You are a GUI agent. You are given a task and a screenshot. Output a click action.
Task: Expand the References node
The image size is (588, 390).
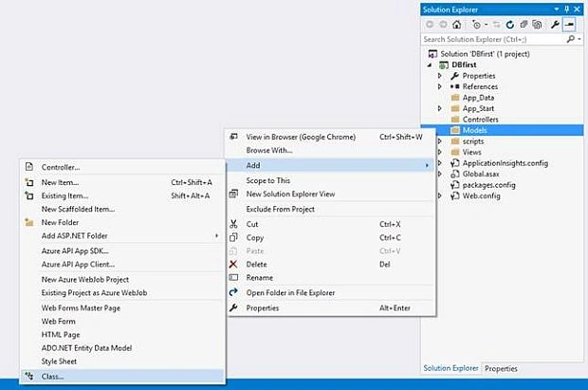click(440, 86)
